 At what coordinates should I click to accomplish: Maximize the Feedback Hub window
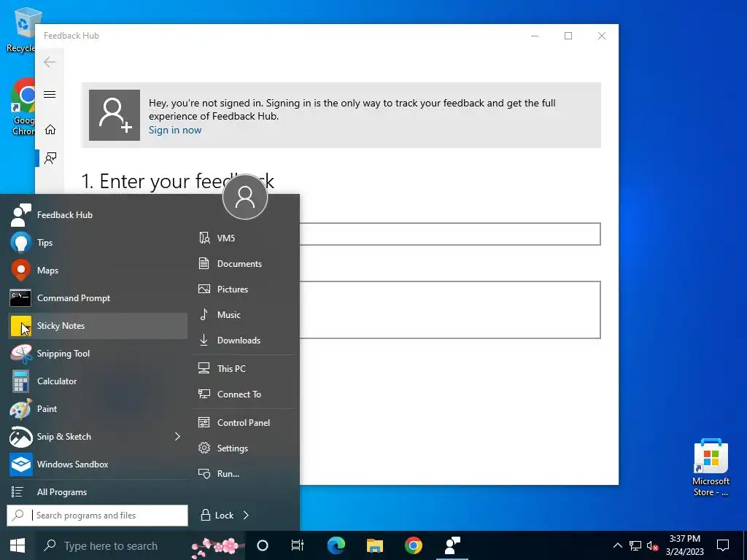[568, 36]
